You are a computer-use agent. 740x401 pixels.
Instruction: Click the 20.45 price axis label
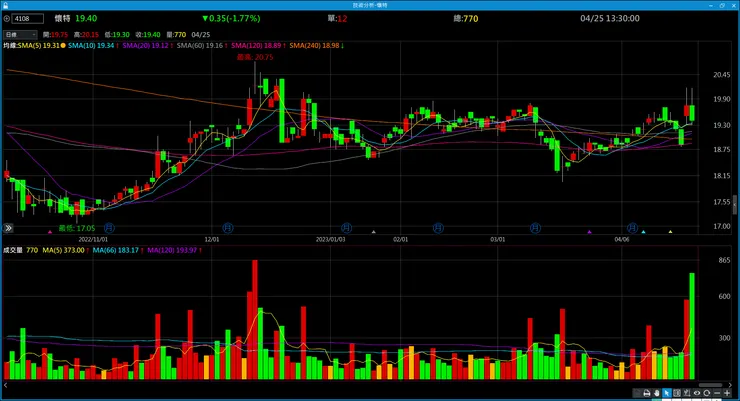(722, 75)
